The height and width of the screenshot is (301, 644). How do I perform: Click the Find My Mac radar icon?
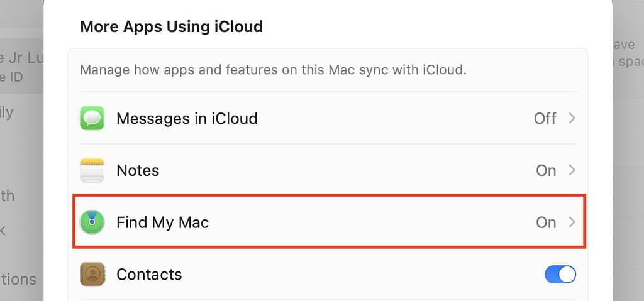(92, 222)
